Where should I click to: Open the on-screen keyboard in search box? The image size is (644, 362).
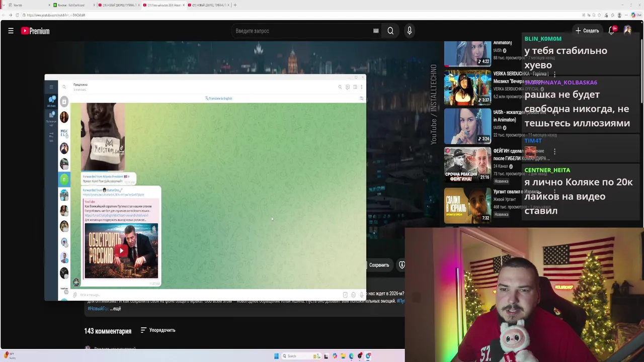pos(376,31)
